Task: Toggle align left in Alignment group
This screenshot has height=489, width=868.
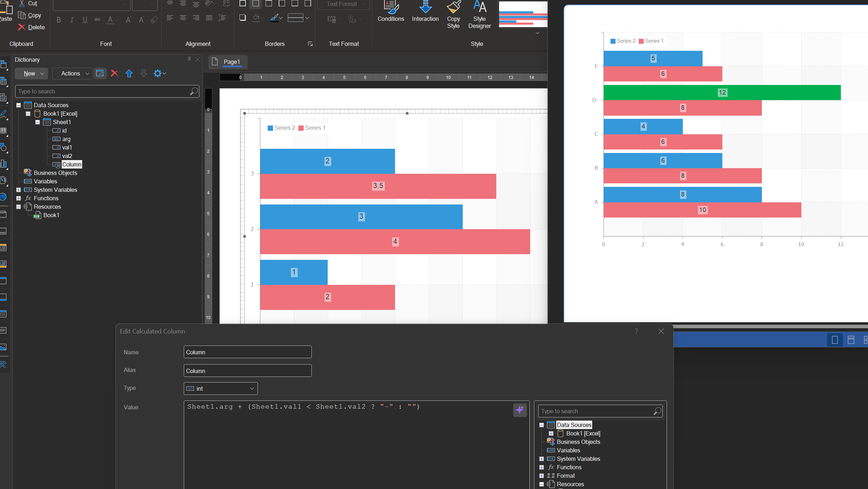Action: point(170,18)
